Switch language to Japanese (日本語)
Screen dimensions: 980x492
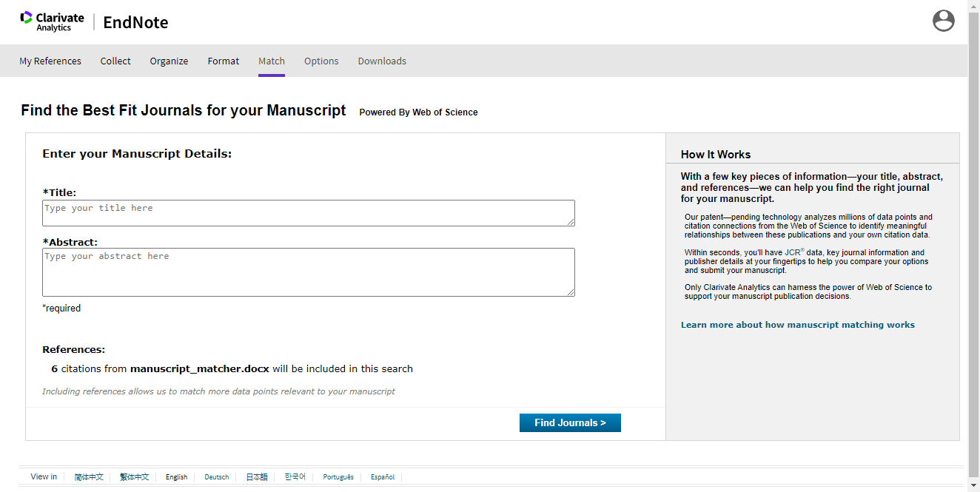pos(257,477)
